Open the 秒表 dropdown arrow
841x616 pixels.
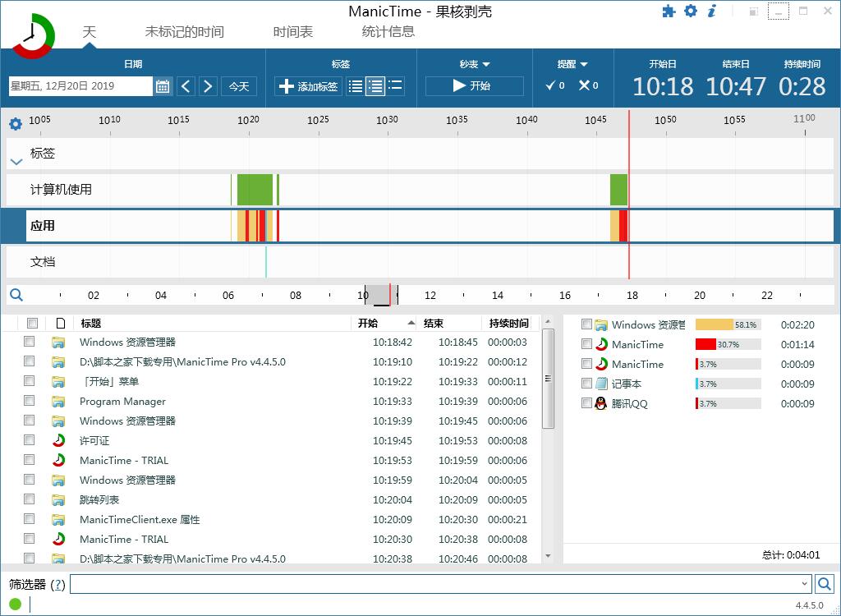click(486, 64)
